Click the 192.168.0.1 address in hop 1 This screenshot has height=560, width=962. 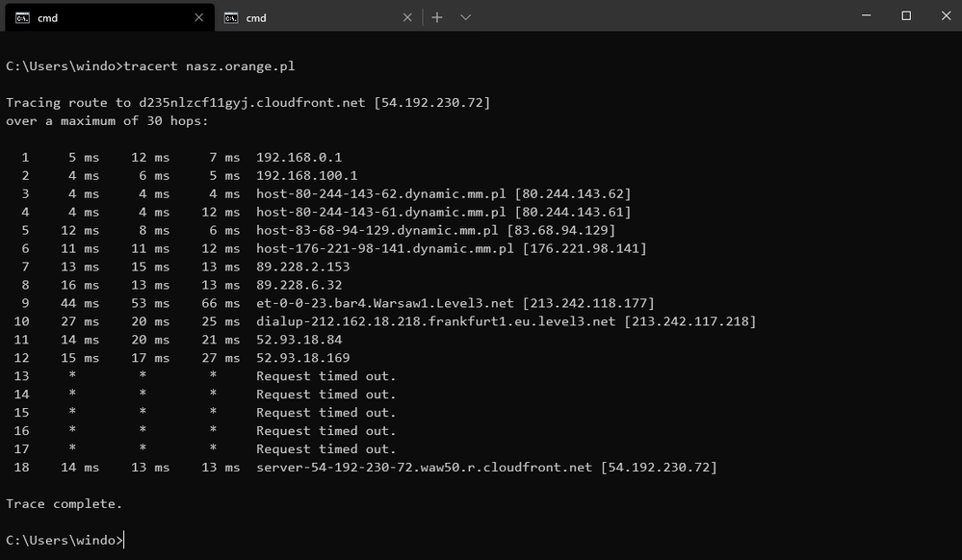(299, 157)
